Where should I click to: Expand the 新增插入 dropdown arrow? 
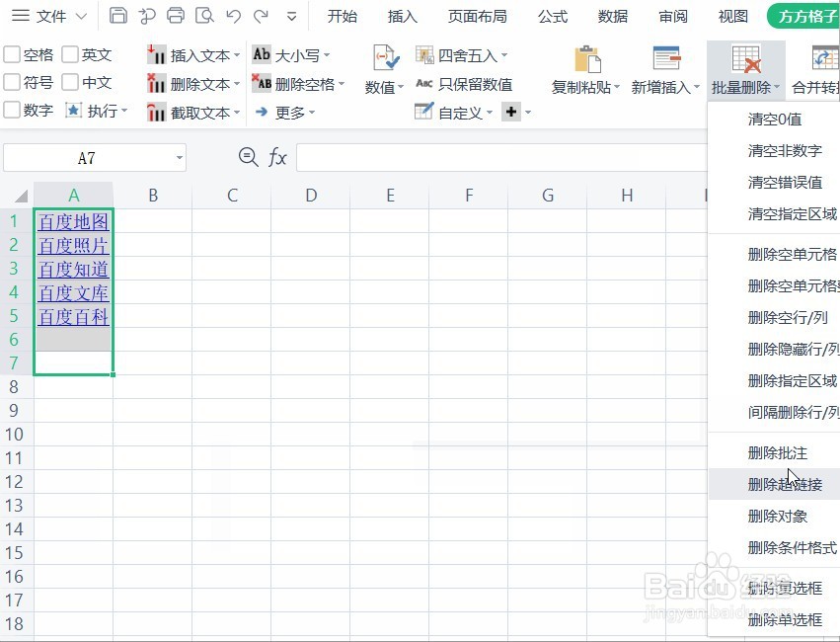(x=697, y=87)
